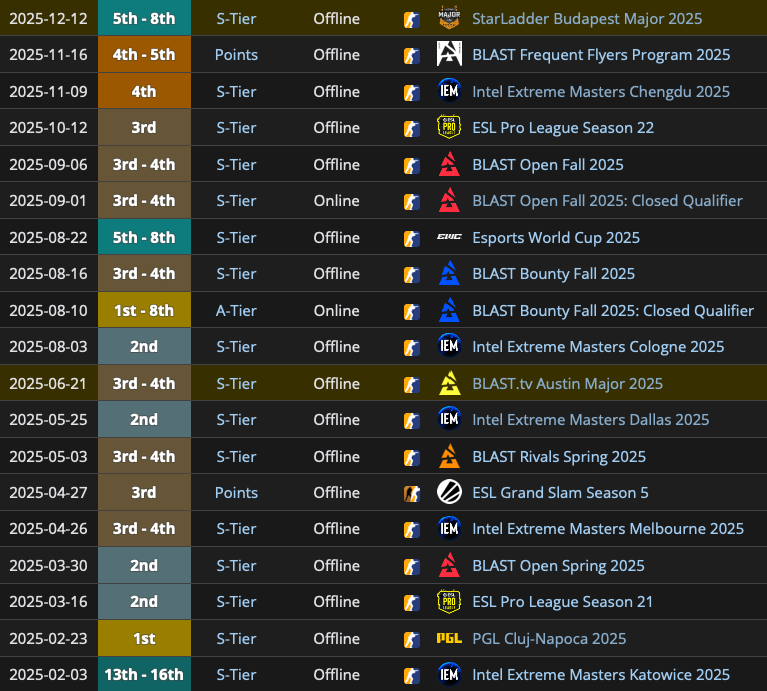Click the Esports World Cup 2025 logo

point(449,237)
